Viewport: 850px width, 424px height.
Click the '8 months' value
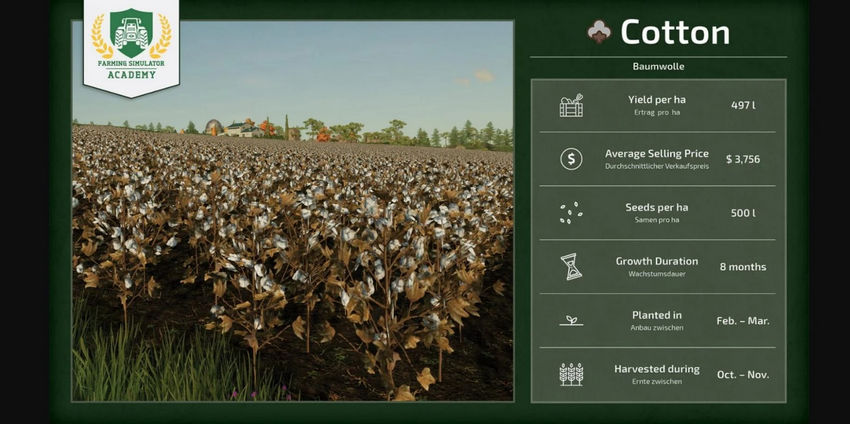coord(743,267)
